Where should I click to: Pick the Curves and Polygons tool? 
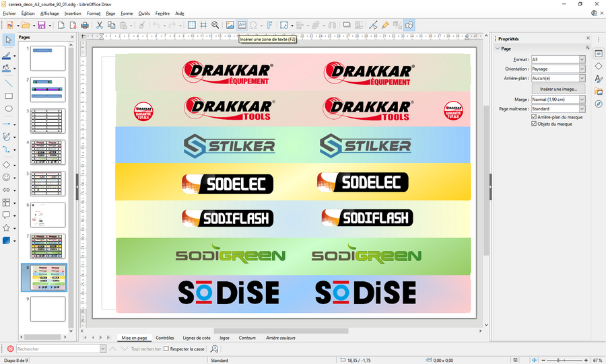point(6,137)
